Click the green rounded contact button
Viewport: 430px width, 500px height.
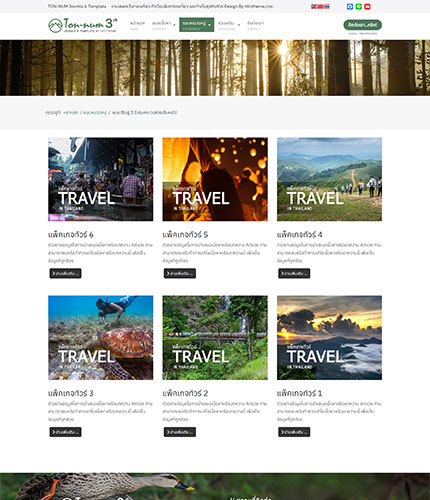363,25
